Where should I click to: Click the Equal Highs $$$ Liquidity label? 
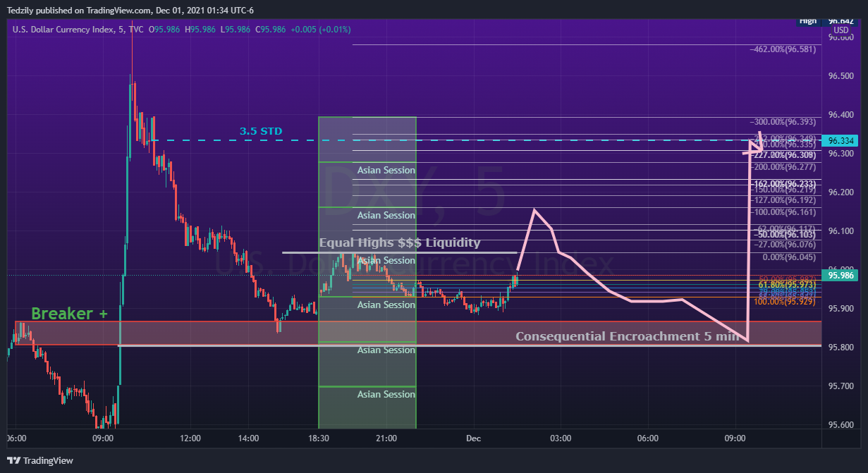(x=400, y=242)
